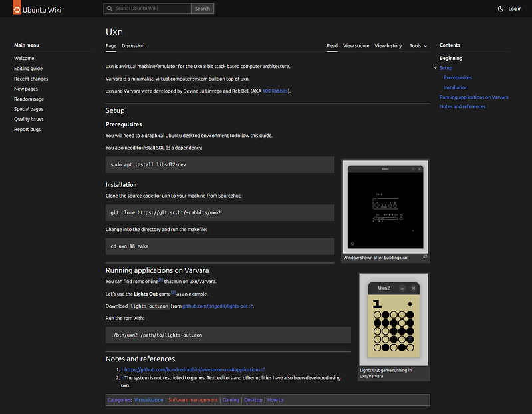The height and width of the screenshot is (414, 532).
Task: Toggle dark mode moon icon
Action: coord(501,9)
